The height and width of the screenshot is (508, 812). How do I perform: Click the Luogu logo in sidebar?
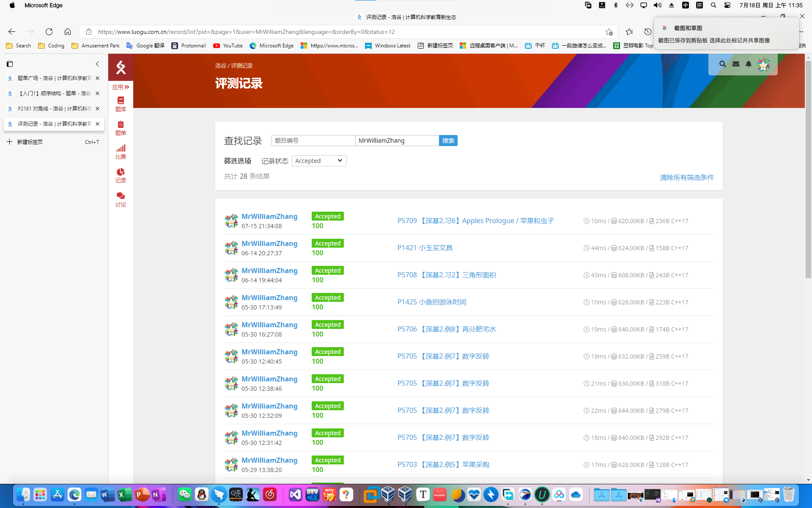pyautogui.click(x=121, y=67)
